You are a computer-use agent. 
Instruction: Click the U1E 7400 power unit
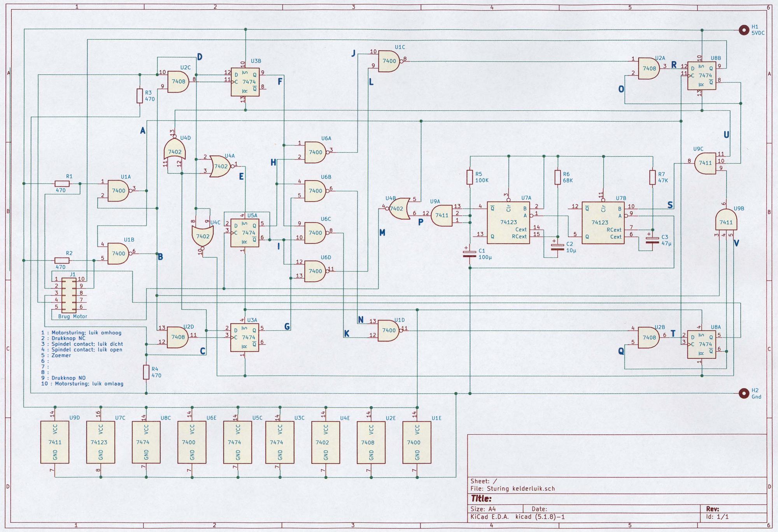(417, 442)
